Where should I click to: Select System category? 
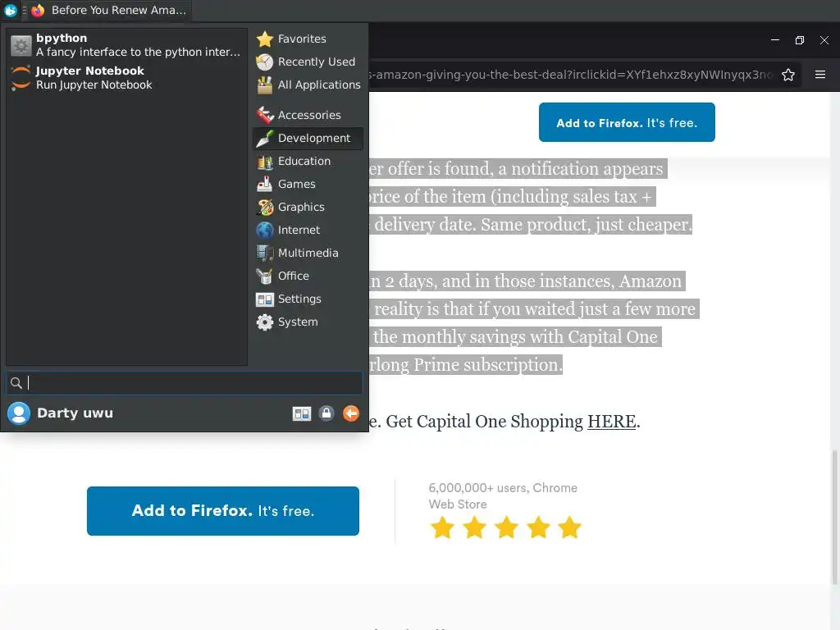click(308, 322)
